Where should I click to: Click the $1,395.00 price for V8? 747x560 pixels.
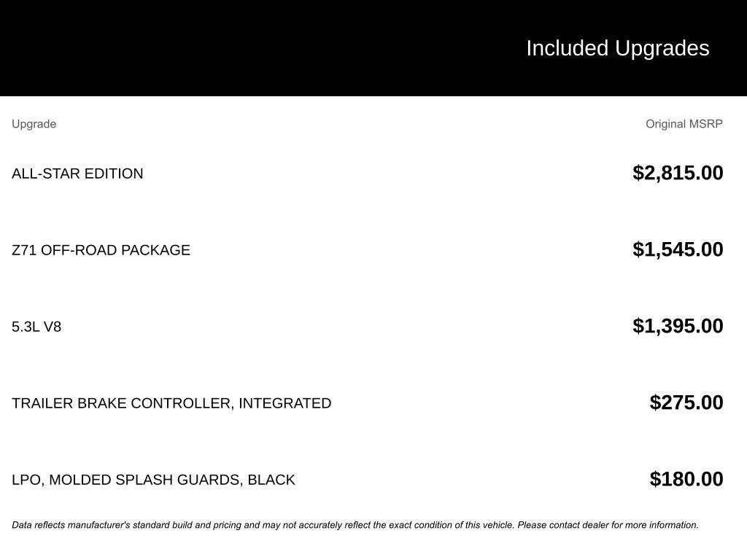[678, 326]
